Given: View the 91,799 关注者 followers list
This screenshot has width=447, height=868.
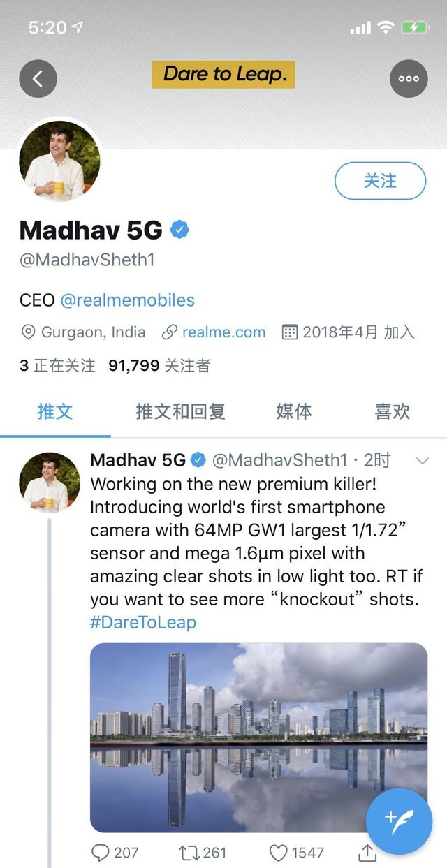Looking at the screenshot, I should (x=159, y=365).
